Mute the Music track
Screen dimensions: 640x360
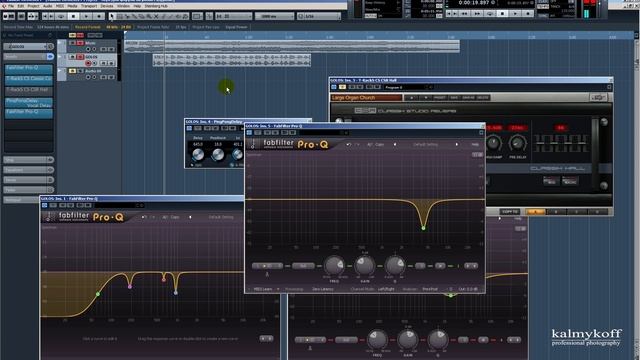(x=73, y=43)
